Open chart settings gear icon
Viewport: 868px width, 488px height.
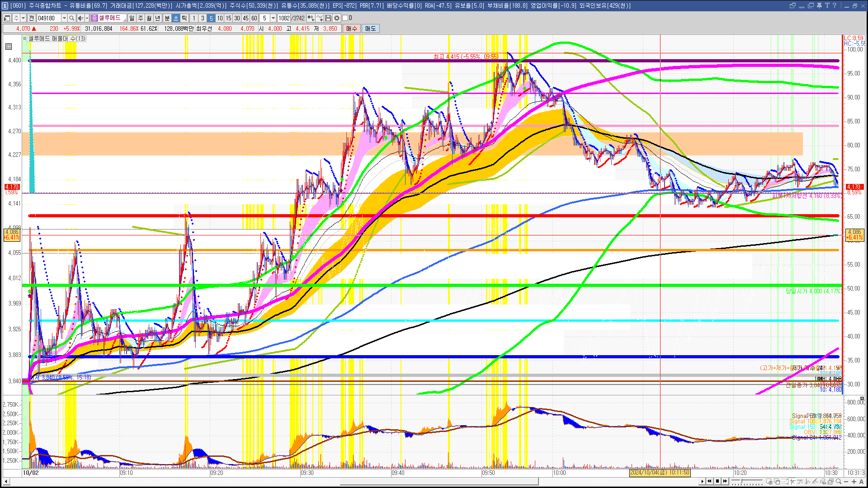pos(337,18)
